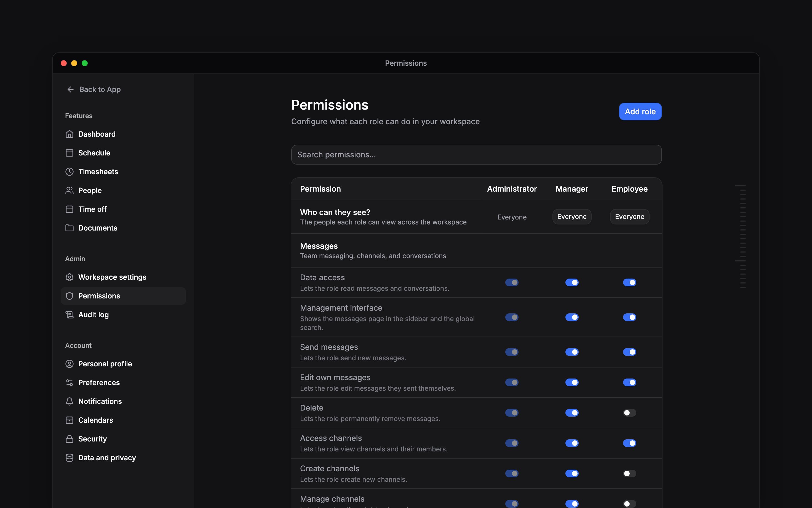Click the Permissions shield icon
The height and width of the screenshot is (508, 812).
(70, 296)
